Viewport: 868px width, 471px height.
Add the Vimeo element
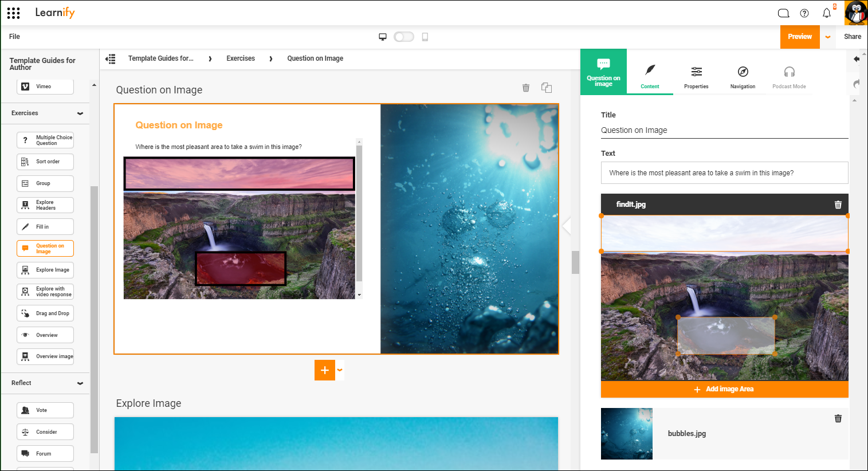point(45,87)
